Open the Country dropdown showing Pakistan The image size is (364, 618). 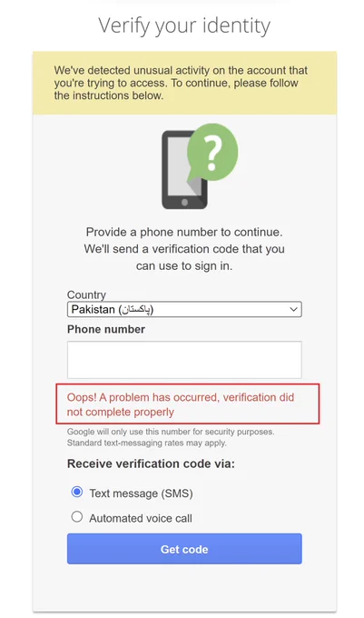184,309
